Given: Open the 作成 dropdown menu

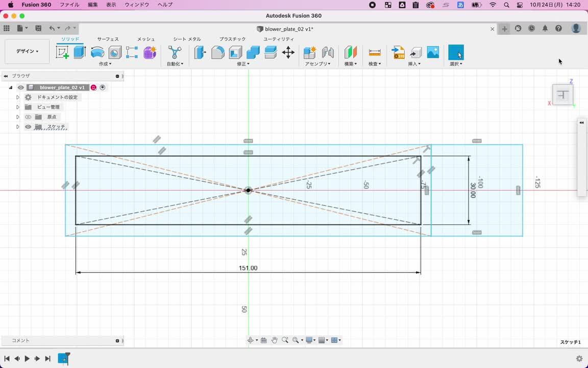Looking at the screenshot, I should (105, 64).
